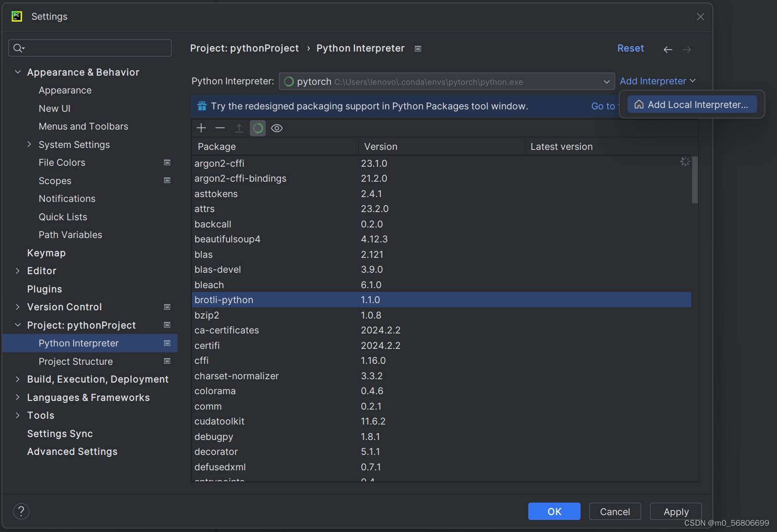Select the brotli-python package row
Viewport: 777px width, 532px height.
(x=441, y=300)
